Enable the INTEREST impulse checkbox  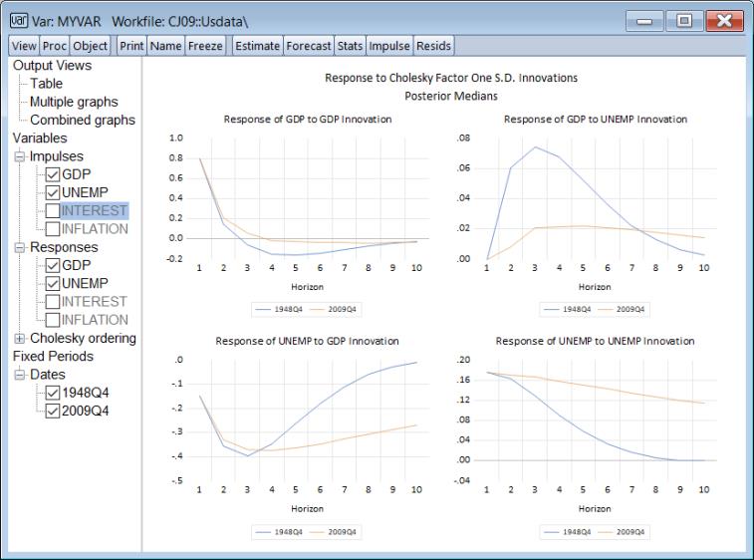(x=53, y=211)
